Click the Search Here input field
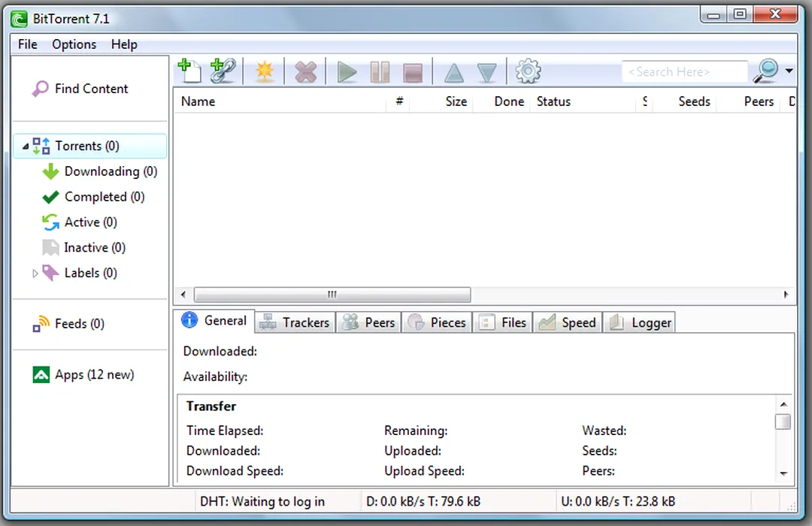 coord(683,72)
